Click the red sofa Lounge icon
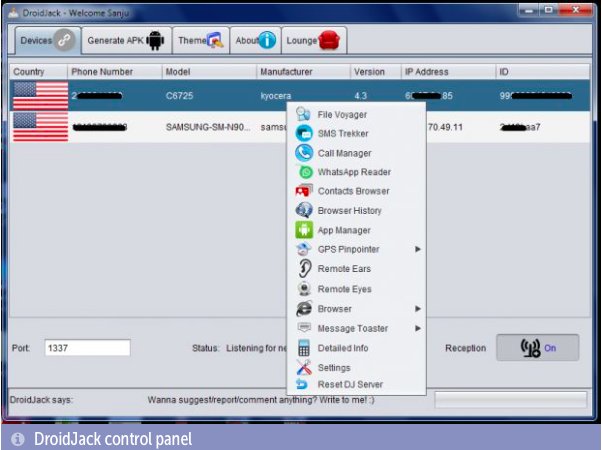The image size is (602, 450). pyautogui.click(x=329, y=40)
